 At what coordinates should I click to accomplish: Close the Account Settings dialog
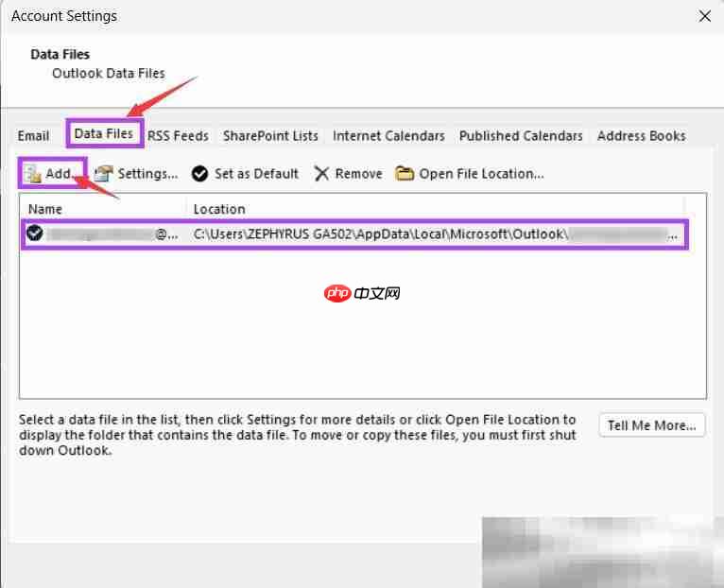click(704, 16)
